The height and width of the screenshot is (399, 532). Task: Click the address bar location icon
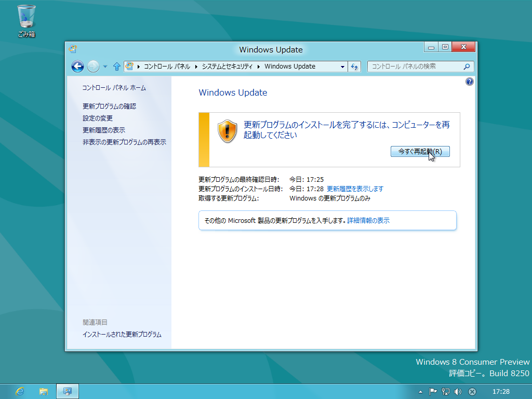pos(129,66)
